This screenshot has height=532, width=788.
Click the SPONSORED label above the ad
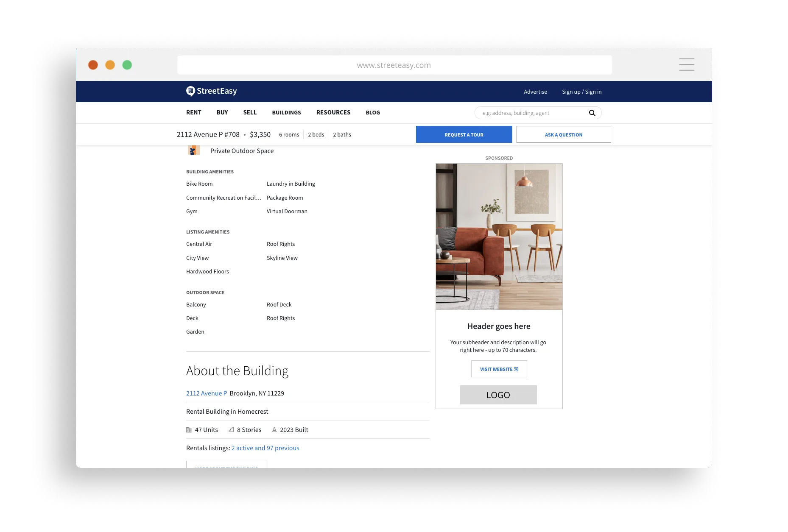[x=499, y=158]
